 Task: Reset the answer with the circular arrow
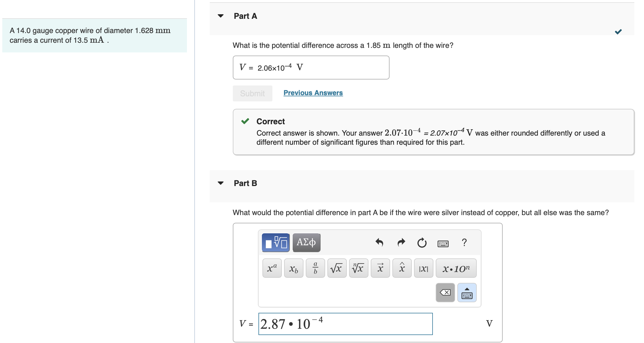coord(422,243)
